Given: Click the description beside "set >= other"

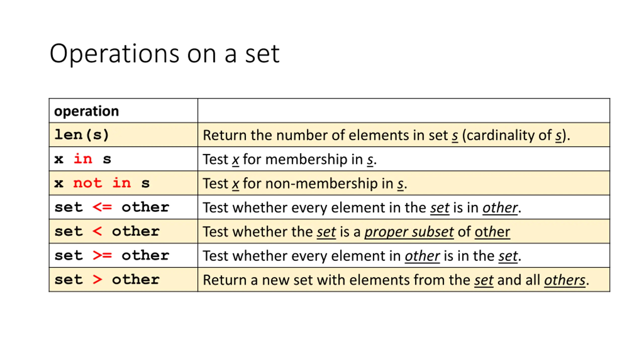Looking at the screenshot, I should (362, 256).
